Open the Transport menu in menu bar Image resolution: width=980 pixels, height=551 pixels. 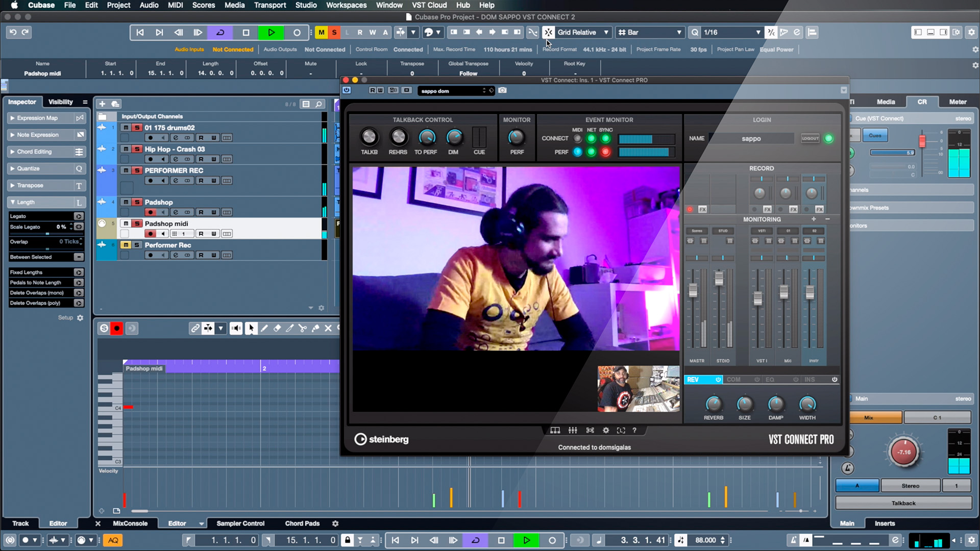tap(269, 5)
